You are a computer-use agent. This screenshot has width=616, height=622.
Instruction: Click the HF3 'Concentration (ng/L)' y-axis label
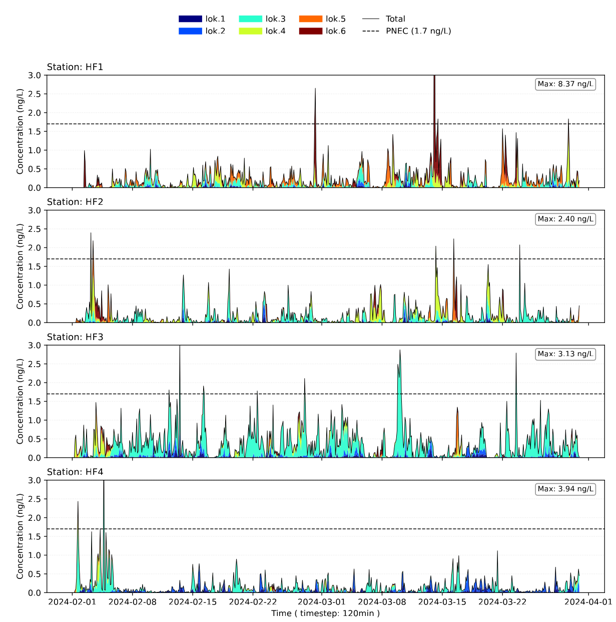pos(20,401)
